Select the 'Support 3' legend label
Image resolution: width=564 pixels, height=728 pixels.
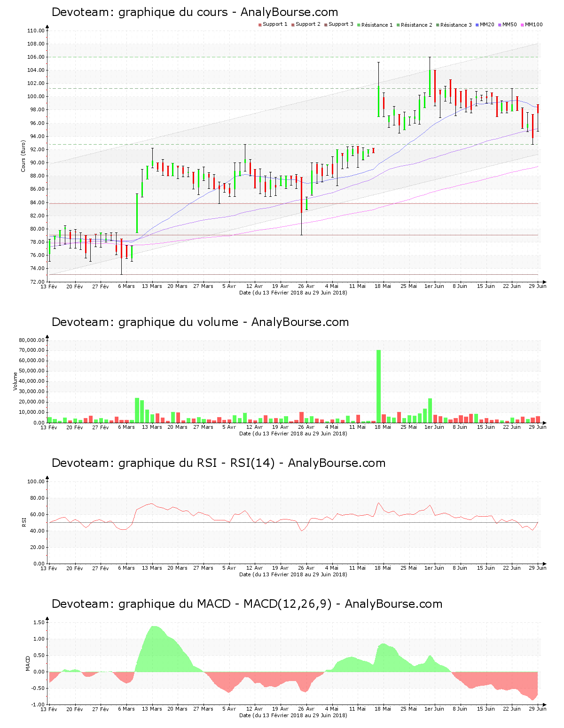(x=341, y=24)
